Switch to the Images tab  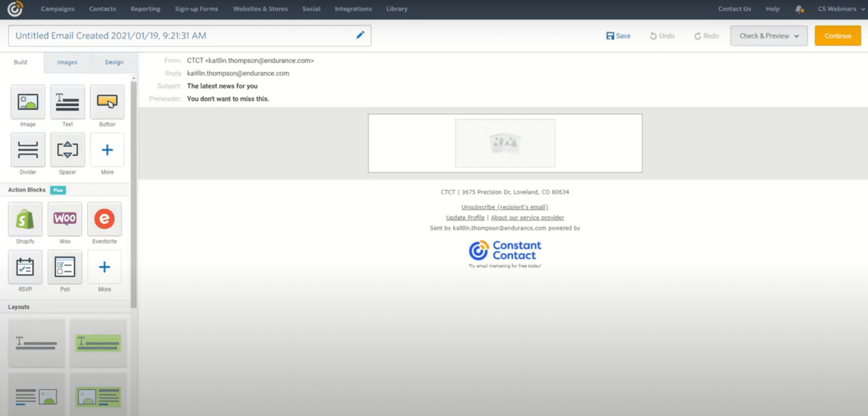pos(67,62)
